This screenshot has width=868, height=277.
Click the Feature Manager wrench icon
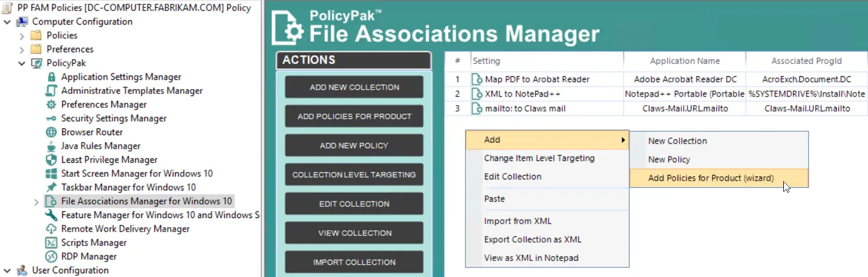[52, 215]
